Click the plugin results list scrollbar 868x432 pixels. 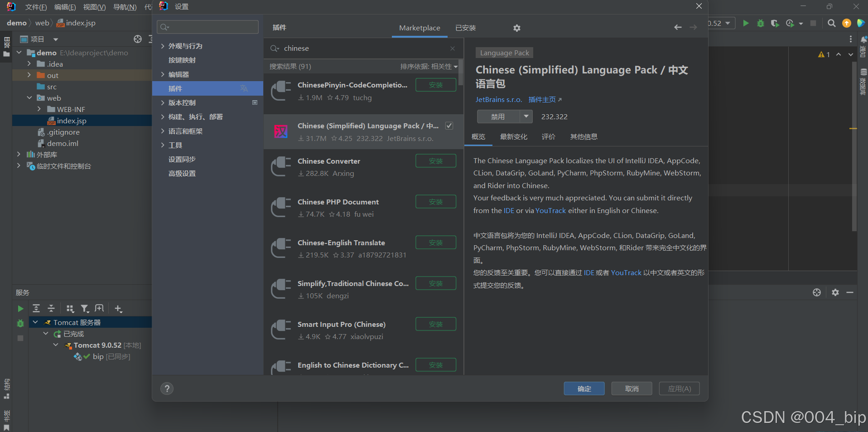(461, 73)
